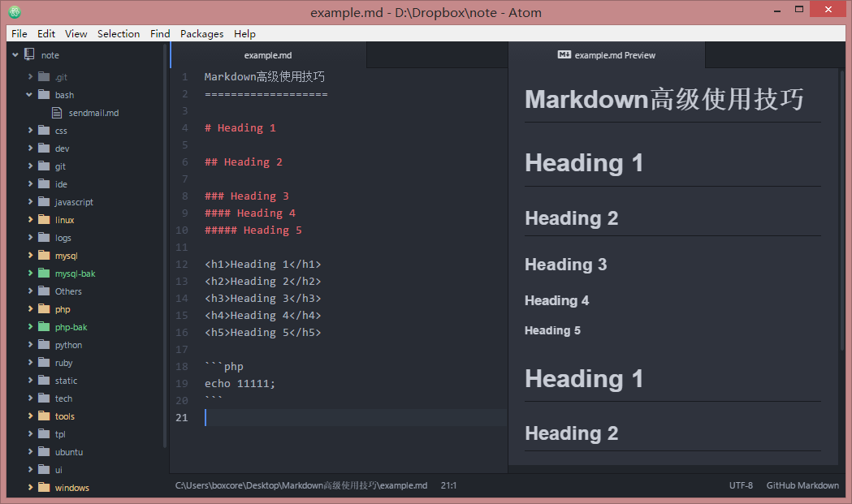Click the modified linux folder icon
852x504 pixels.
tap(44, 219)
